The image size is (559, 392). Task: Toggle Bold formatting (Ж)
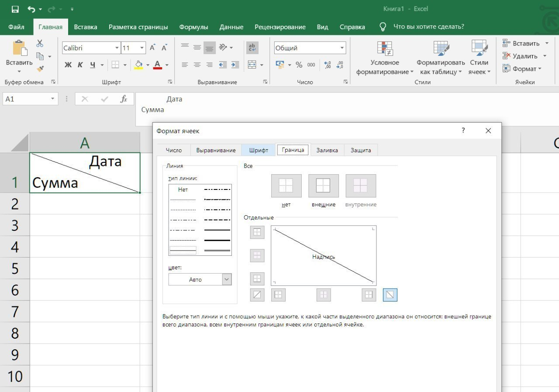coord(68,65)
